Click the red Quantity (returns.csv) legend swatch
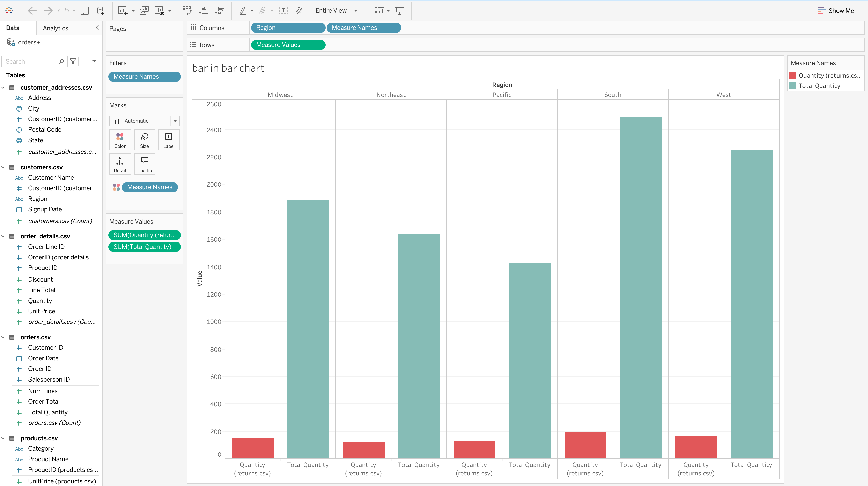Screen dimensions: 868x486 [x=793, y=75]
